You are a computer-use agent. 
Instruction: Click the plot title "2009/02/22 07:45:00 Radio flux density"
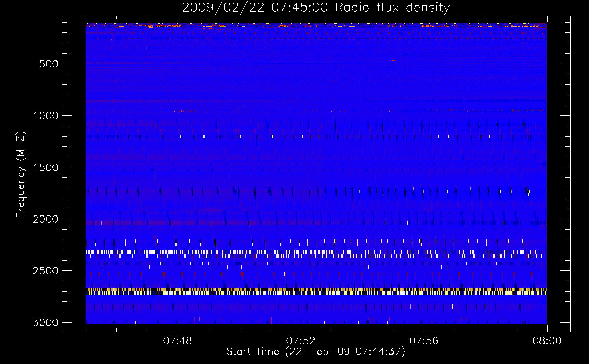316,8
